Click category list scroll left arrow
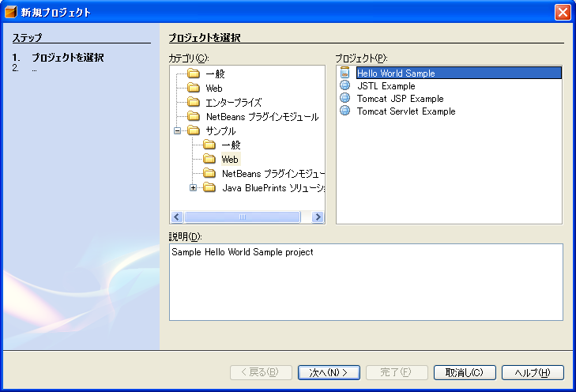 click(177, 217)
